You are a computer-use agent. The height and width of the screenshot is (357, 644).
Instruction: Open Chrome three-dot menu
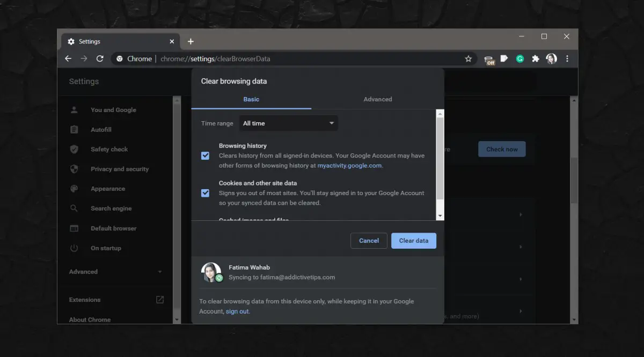click(567, 59)
